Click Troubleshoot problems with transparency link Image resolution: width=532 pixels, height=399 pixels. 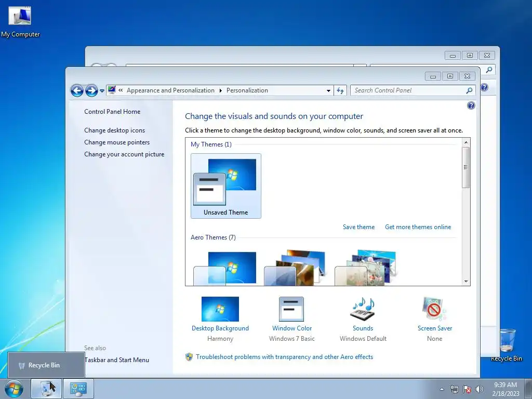point(284,357)
